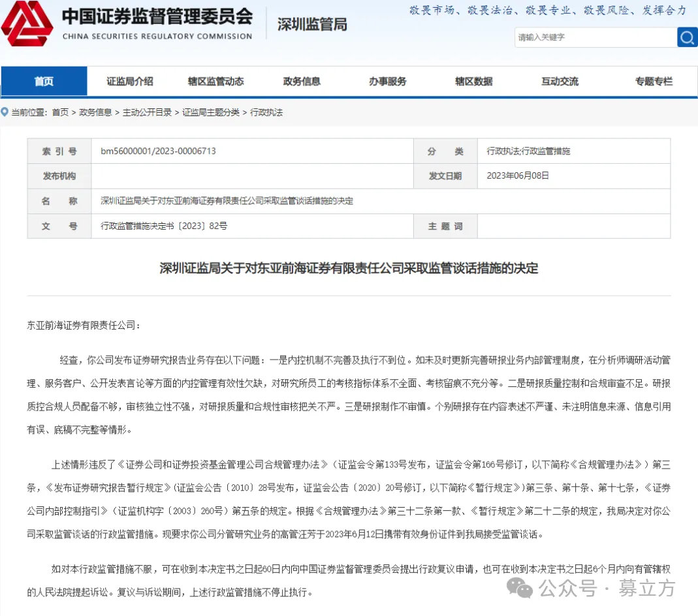Screen dimensions: 698x616
Task: Open the 互动交流 navigation item
Action: [x=560, y=82]
